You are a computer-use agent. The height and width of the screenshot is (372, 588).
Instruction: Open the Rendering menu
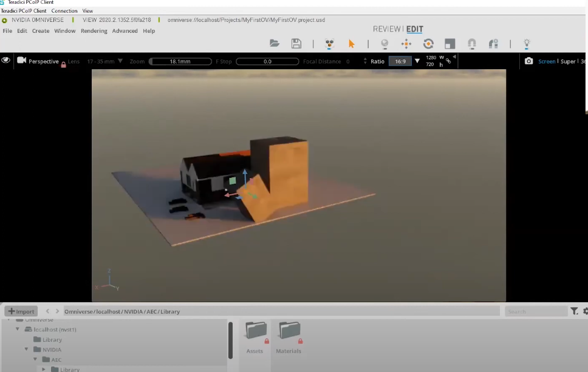click(x=94, y=31)
